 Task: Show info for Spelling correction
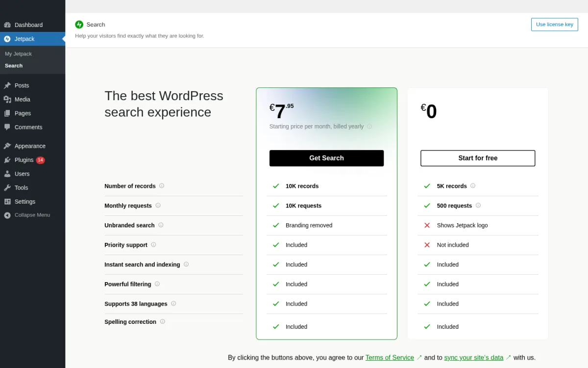(x=163, y=322)
